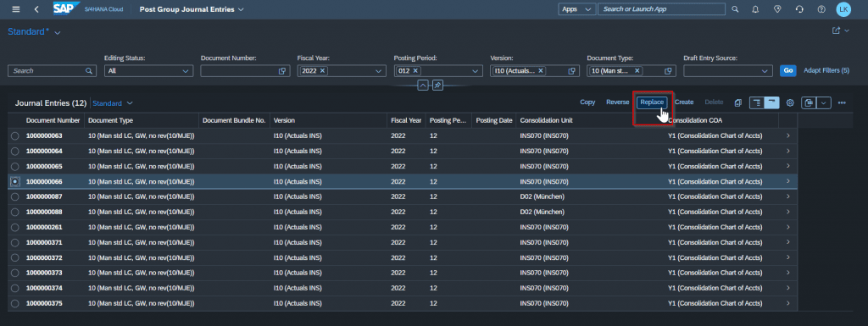Open the hamburger navigation menu
868x326 pixels.
point(15,9)
